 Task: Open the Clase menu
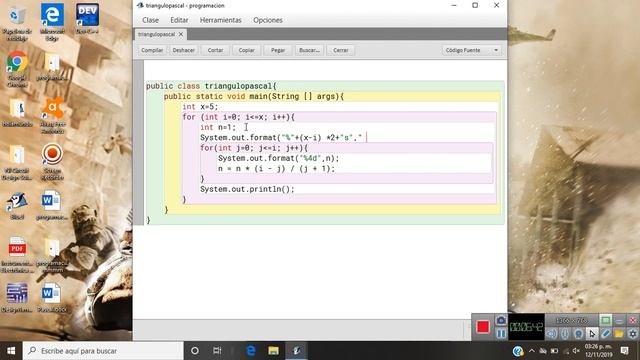[x=150, y=20]
